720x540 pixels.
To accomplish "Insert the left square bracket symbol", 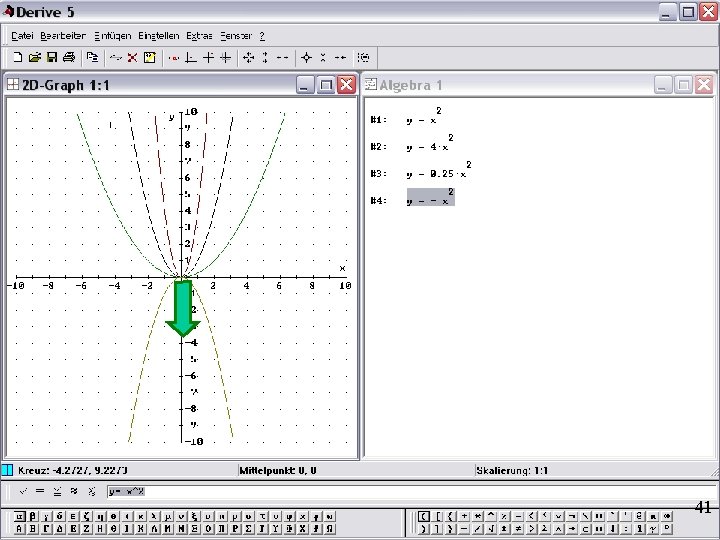I will (438, 516).
